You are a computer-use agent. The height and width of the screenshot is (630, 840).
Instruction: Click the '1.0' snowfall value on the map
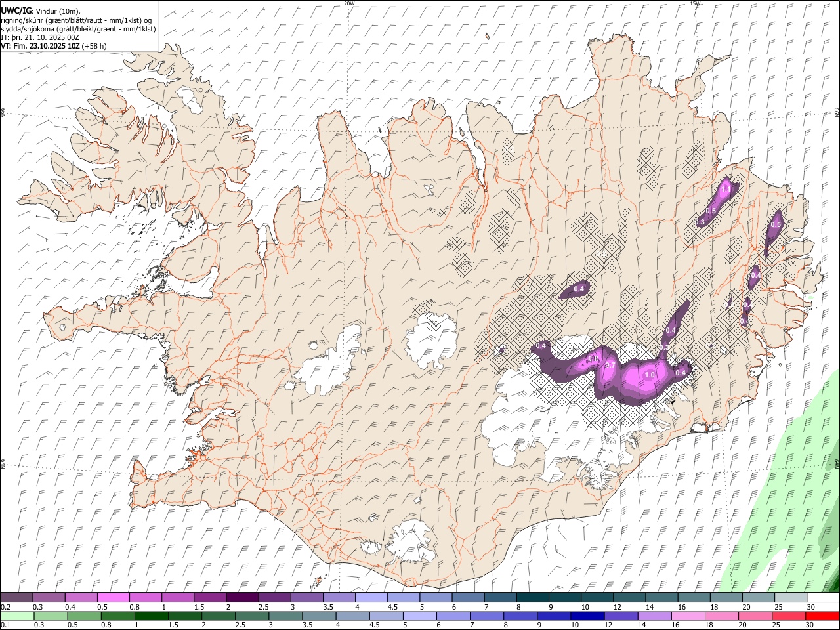pos(650,375)
